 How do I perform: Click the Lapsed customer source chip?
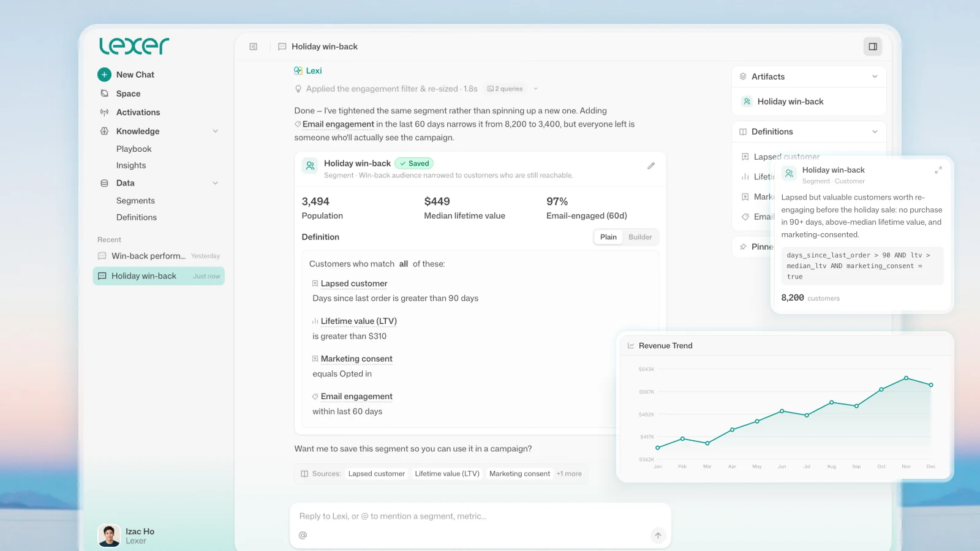pyautogui.click(x=377, y=474)
